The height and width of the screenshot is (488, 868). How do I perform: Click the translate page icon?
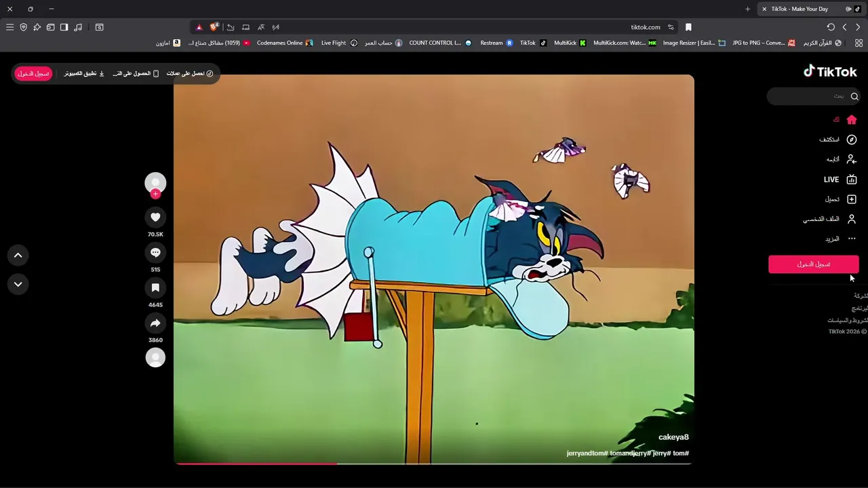[x=261, y=27]
